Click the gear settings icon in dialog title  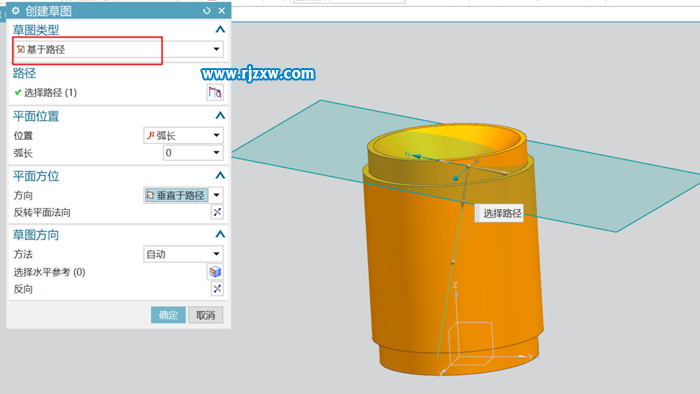[16, 11]
